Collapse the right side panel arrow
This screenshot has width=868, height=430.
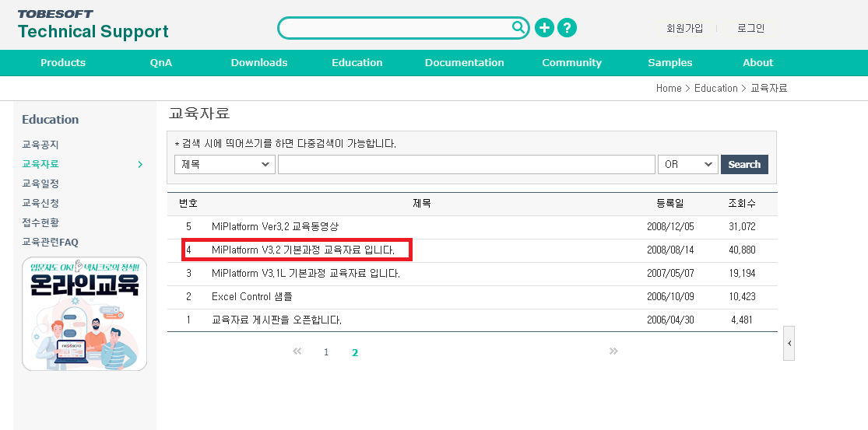(789, 343)
